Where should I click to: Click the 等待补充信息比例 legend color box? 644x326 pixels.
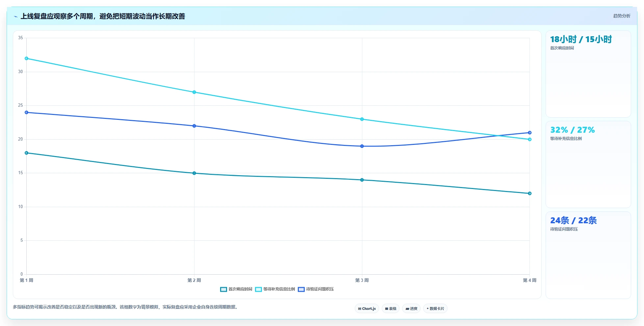pyautogui.click(x=258, y=289)
